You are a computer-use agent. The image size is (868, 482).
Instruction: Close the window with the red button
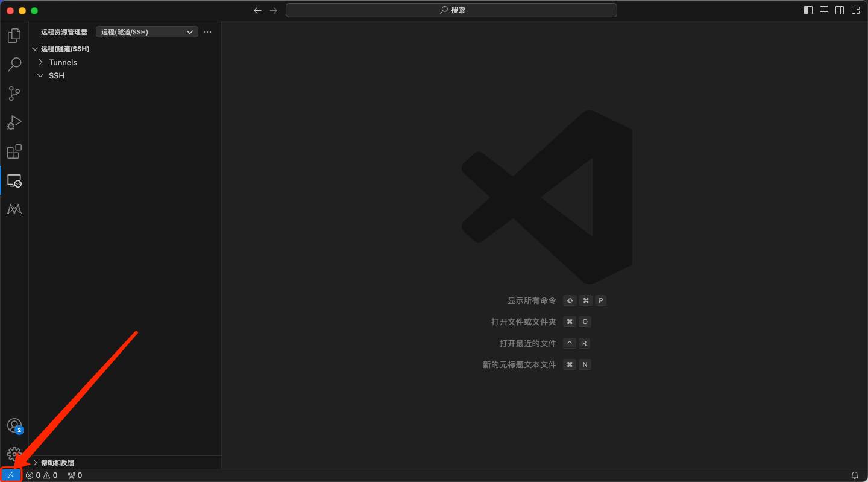tap(10, 11)
